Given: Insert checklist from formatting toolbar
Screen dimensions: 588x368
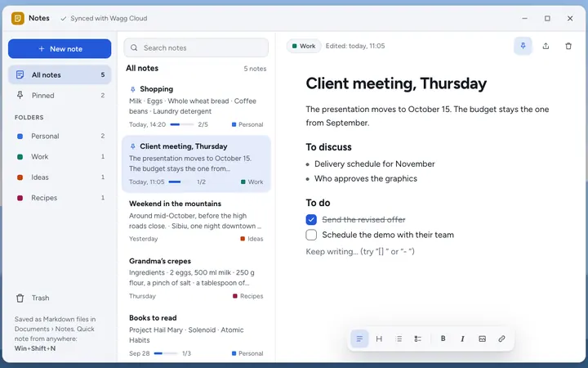Looking at the screenshot, I should (x=418, y=339).
